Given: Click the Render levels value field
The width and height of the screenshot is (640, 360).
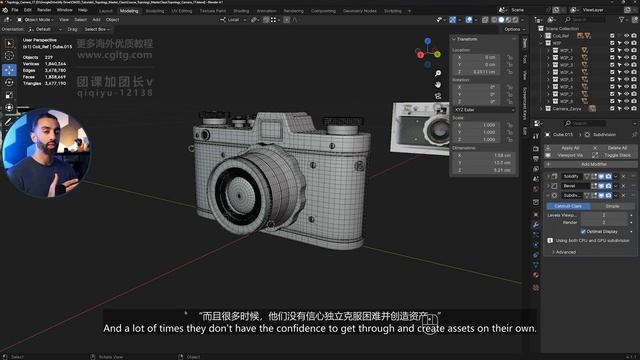Looking at the screenshot, I should point(604,222).
